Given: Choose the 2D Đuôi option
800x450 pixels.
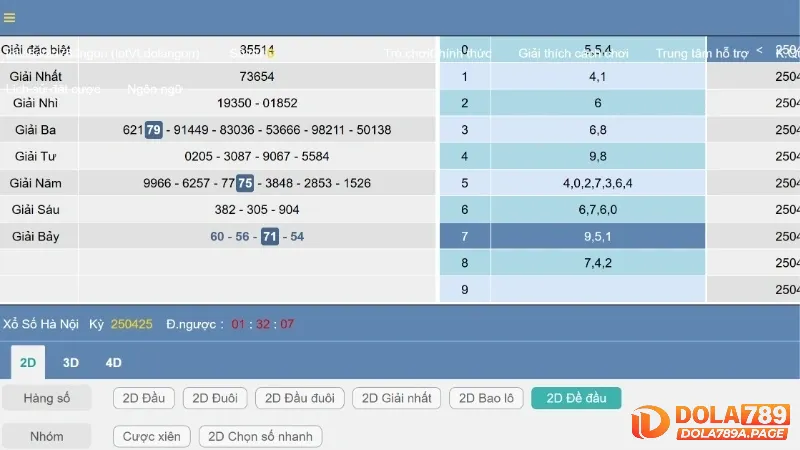Looking at the screenshot, I should click(x=214, y=398).
